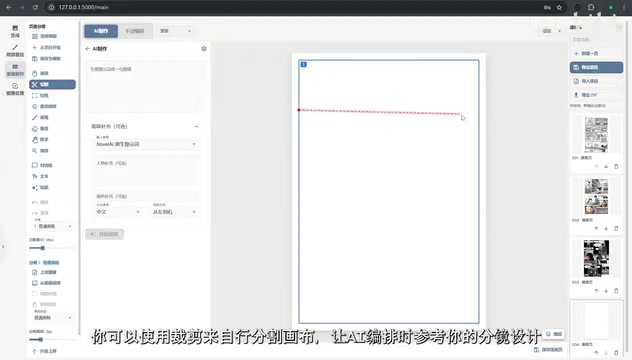Open the gear settings in AI制作 panel
This screenshot has height=360, width=632.
point(204,48)
